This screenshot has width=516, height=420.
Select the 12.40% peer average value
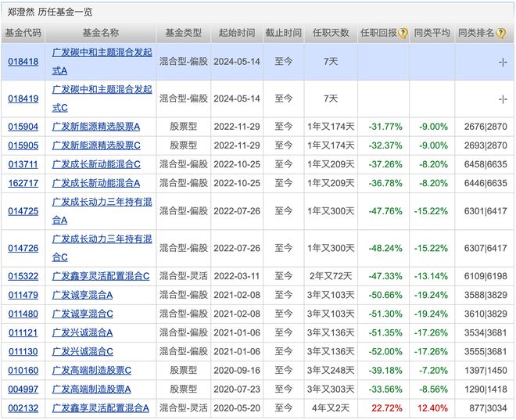(433, 408)
